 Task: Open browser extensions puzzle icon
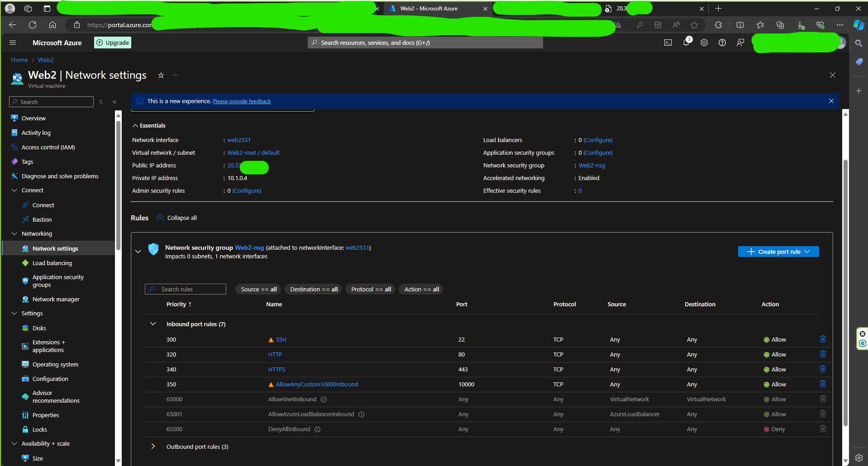point(718,25)
